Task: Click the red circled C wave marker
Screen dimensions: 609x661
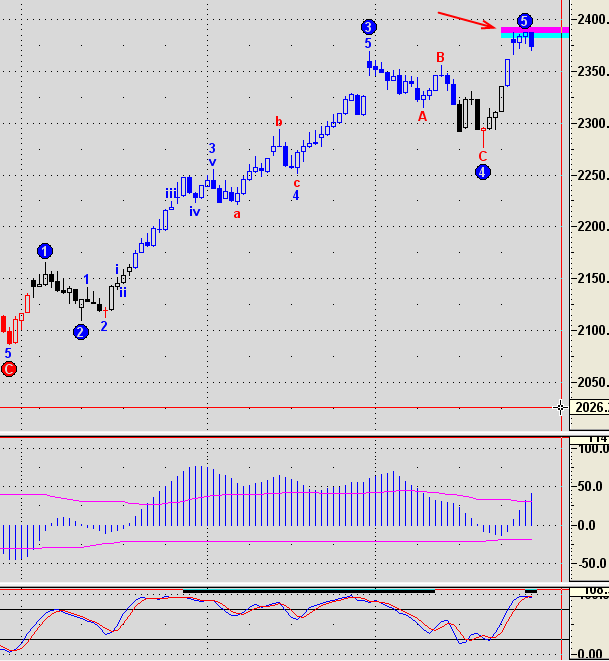Action: coord(9,369)
